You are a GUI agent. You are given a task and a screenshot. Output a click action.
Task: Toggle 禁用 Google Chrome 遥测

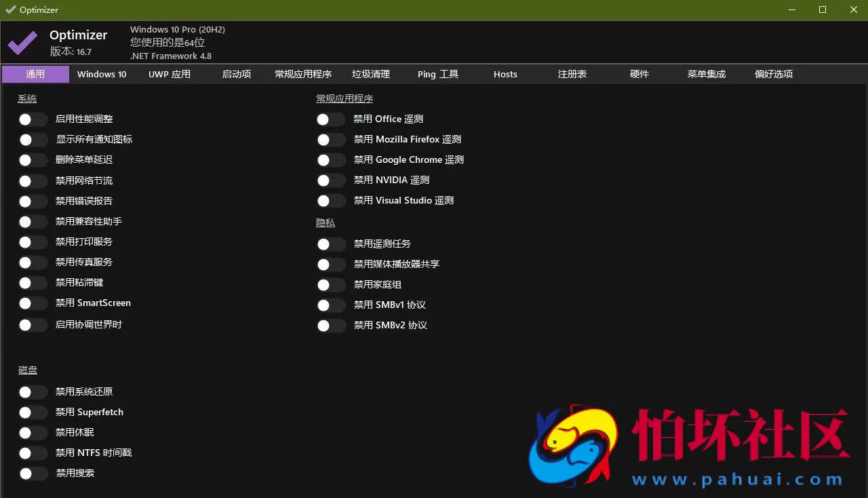tap(330, 160)
